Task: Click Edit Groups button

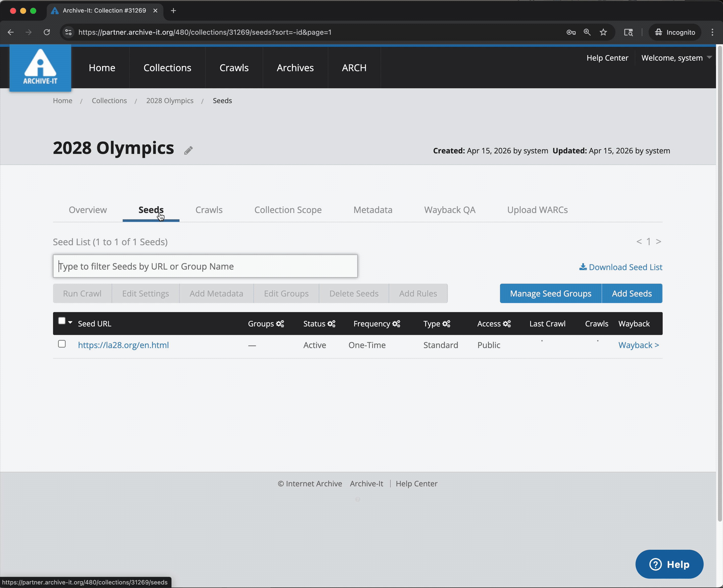Action: tap(286, 293)
